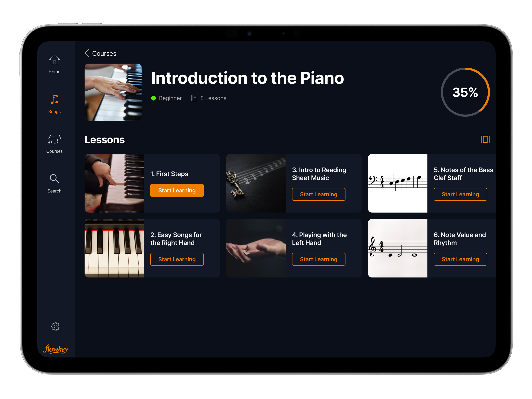Open Courses graduation cap icon
Viewport: 532px width, 399px height.
(x=54, y=139)
